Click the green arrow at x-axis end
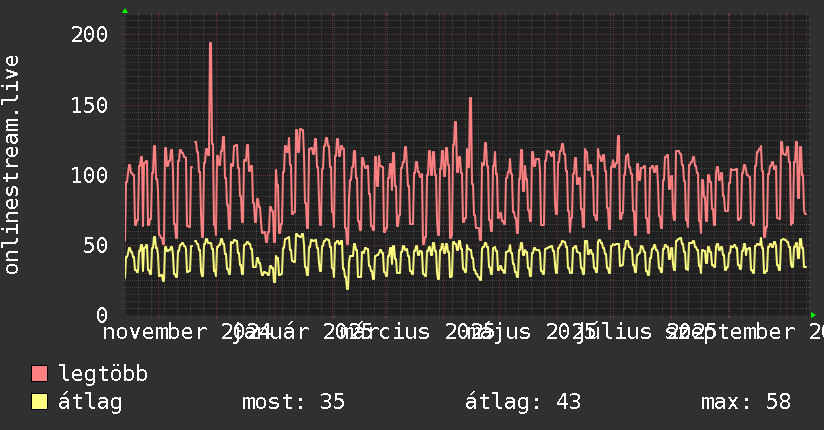 coord(813,315)
